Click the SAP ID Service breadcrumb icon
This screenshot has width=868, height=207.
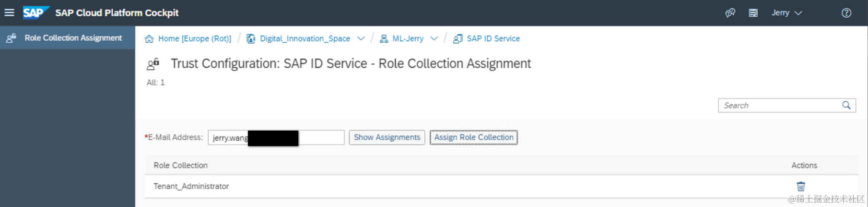click(458, 39)
